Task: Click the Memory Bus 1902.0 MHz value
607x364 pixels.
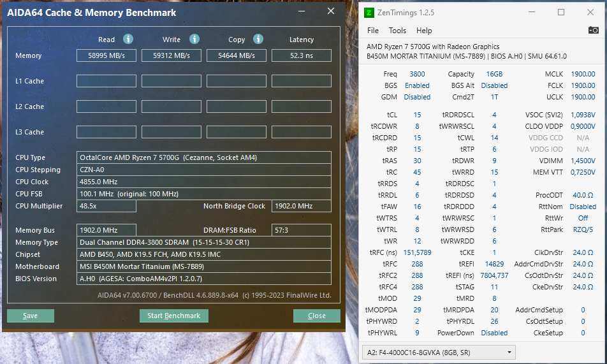Action: pos(106,230)
